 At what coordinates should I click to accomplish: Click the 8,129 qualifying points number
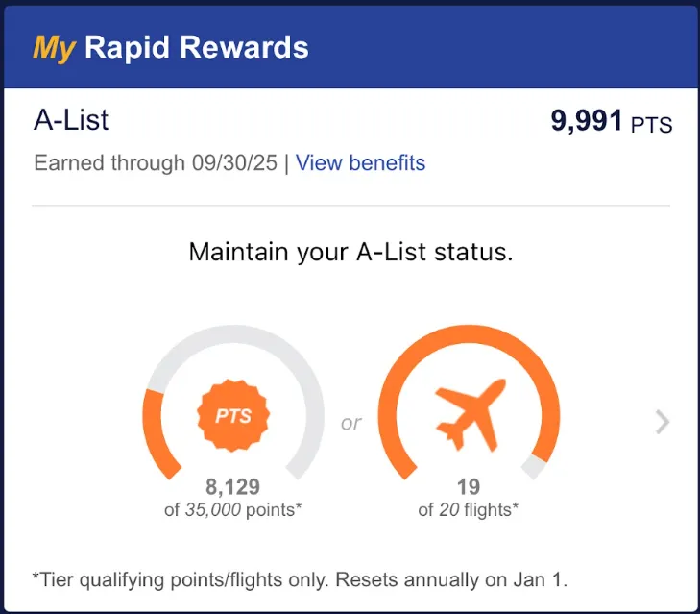(x=232, y=487)
